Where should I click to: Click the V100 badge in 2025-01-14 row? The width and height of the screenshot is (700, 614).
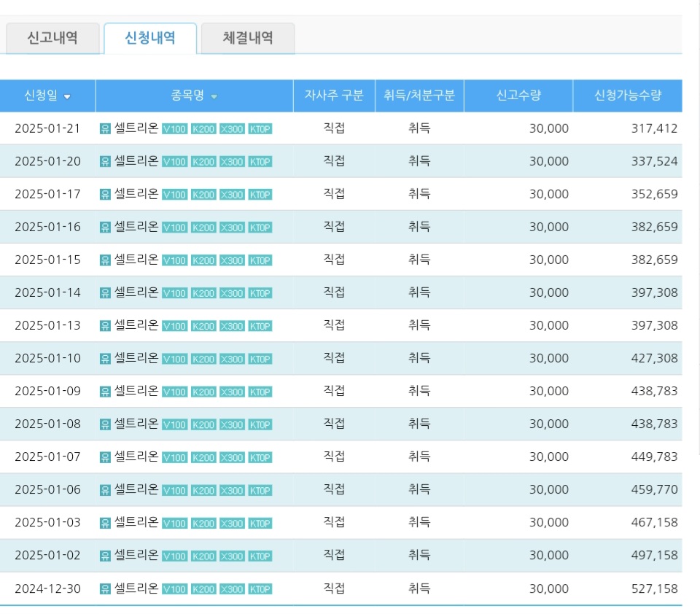(174, 293)
